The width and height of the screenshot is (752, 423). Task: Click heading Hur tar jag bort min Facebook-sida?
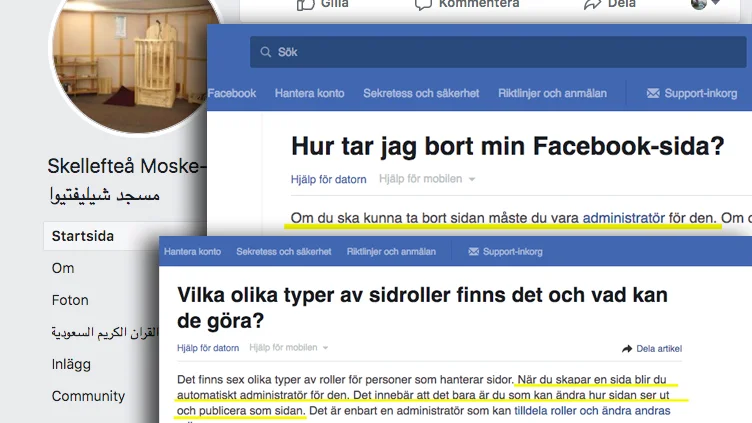coord(507,146)
